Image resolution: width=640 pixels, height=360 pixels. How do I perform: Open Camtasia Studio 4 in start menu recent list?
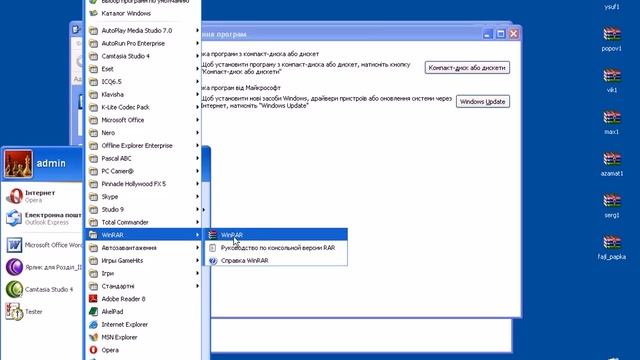(43, 289)
